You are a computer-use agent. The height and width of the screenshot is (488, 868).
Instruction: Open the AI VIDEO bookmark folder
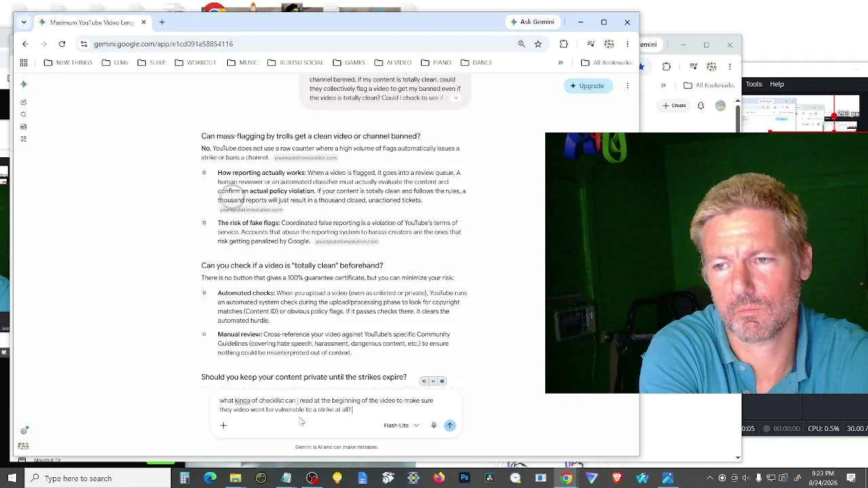393,62
